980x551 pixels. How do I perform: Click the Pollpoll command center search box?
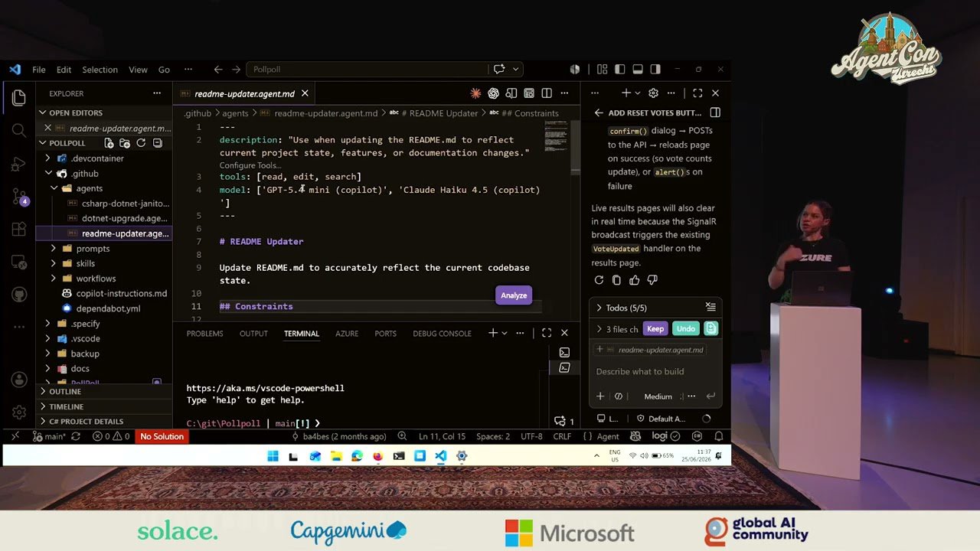366,69
